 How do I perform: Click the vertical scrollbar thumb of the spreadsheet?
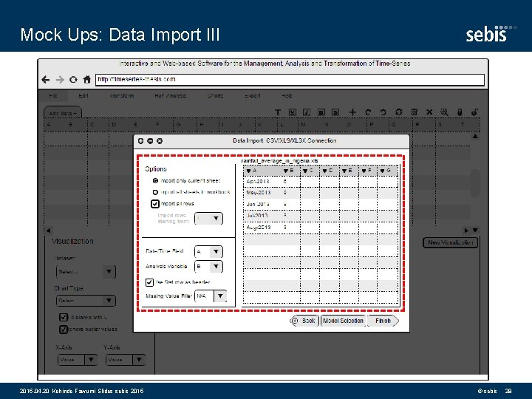click(475, 183)
